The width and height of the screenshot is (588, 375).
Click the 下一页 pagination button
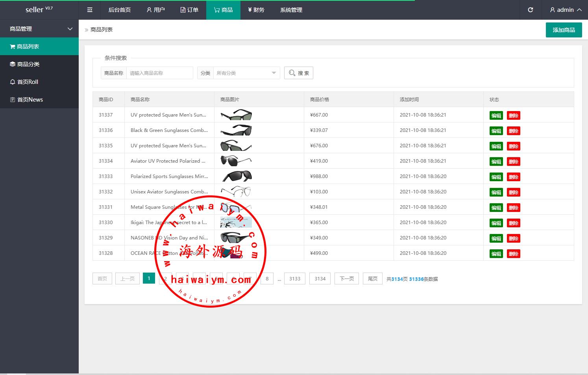[x=346, y=278]
